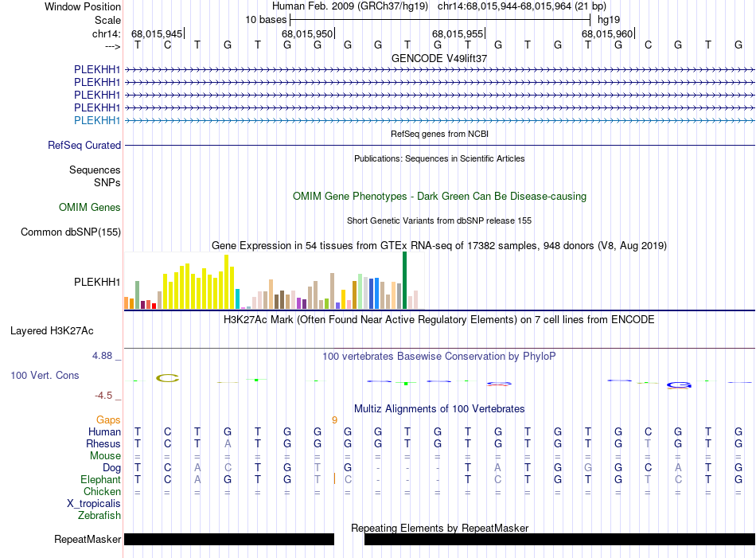Select the left black RepeatMasker block
Image resolution: width=756 pixels, height=558 pixels.
tap(229, 540)
